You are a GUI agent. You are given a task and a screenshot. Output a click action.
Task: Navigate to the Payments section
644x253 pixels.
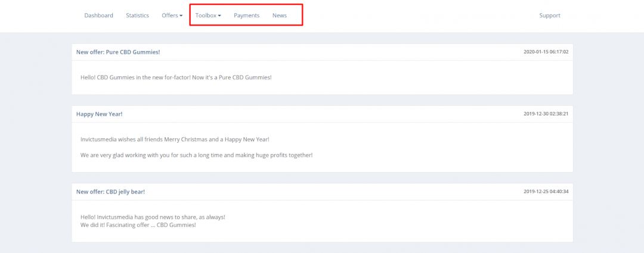pos(246,15)
